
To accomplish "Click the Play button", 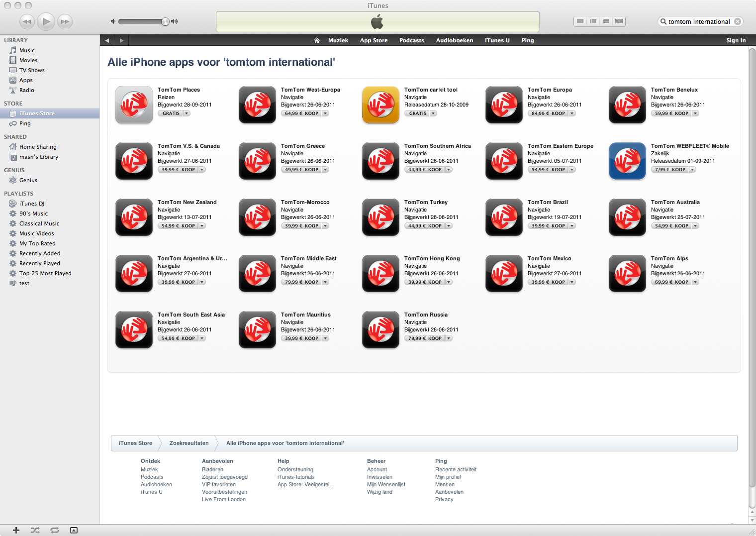I will (46, 21).
